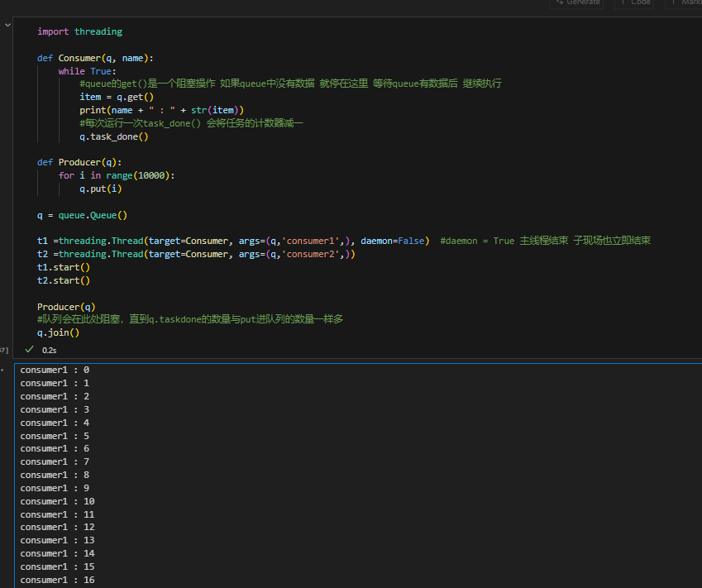The width and height of the screenshot is (702, 588).
Task: Click the cell execution count bracket
Action: [x=4, y=350]
